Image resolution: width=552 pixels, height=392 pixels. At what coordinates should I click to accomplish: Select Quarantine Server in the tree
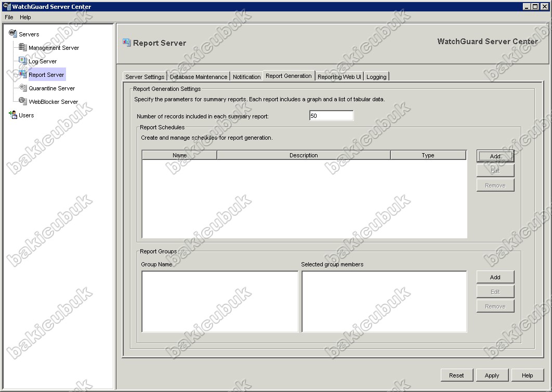(52, 88)
